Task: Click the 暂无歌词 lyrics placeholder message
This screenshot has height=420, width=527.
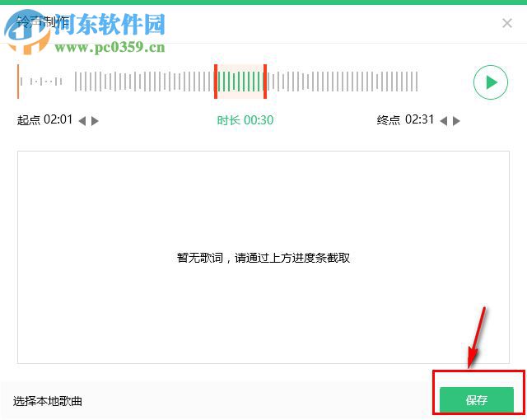Action: point(263,258)
